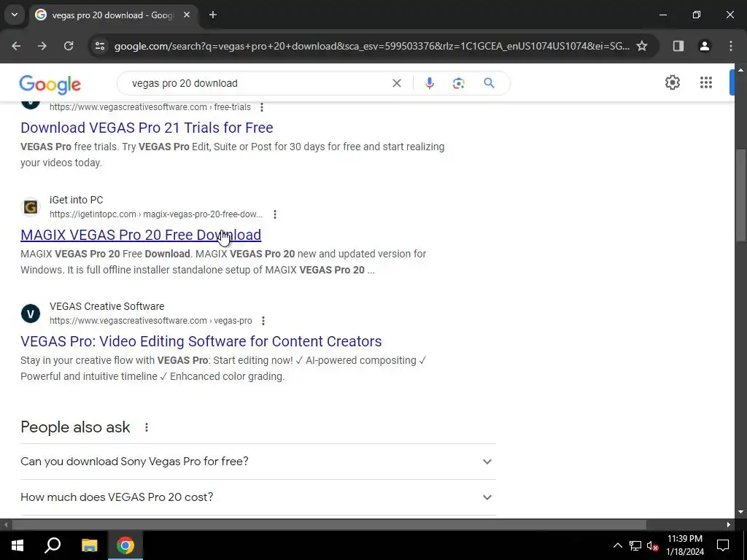Click the horizontal scrollbar thumb
This screenshot has width=747, height=560.
click(x=329, y=525)
